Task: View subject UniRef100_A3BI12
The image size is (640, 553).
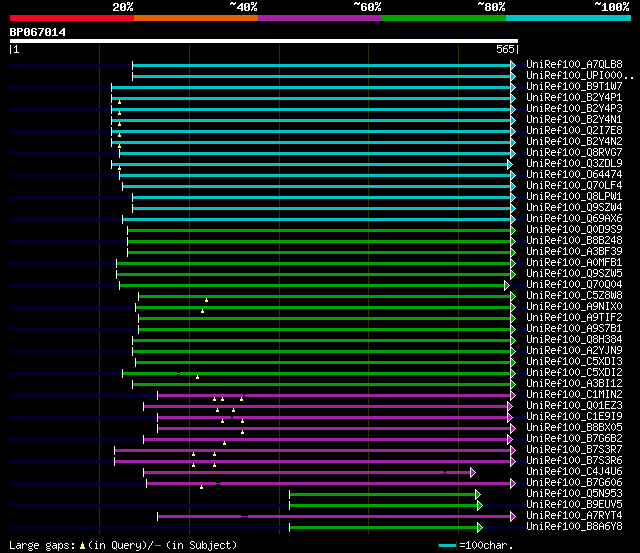Action: click(574, 384)
